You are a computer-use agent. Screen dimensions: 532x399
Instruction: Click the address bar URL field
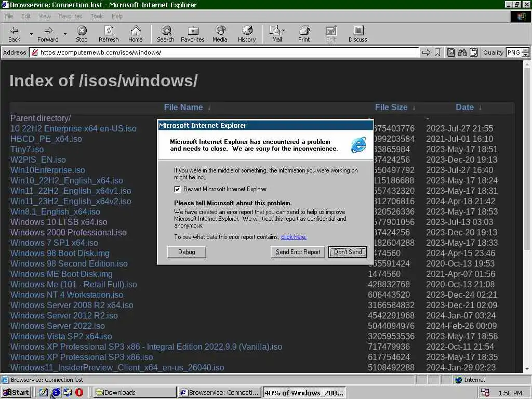click(x=224, y=52)
